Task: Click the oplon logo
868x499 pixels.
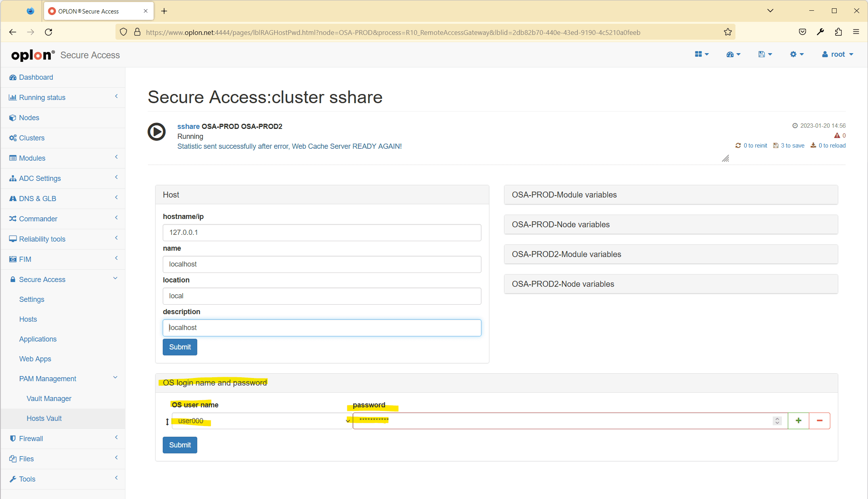Action: click(33, 55)
